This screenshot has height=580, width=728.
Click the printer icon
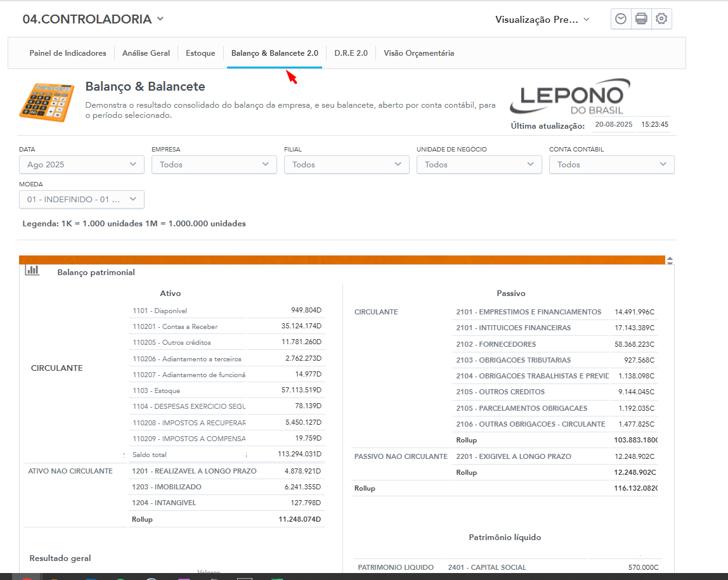click(641, 19)
